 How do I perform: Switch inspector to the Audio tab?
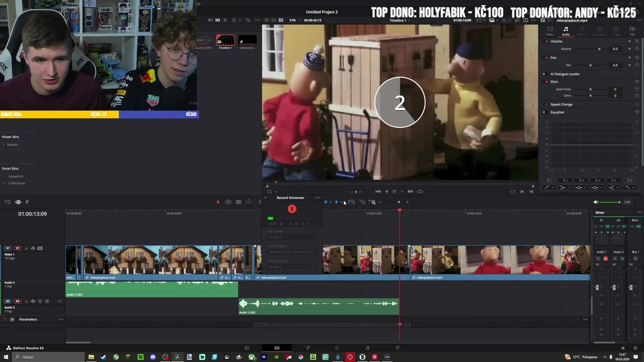click(566, 31)
